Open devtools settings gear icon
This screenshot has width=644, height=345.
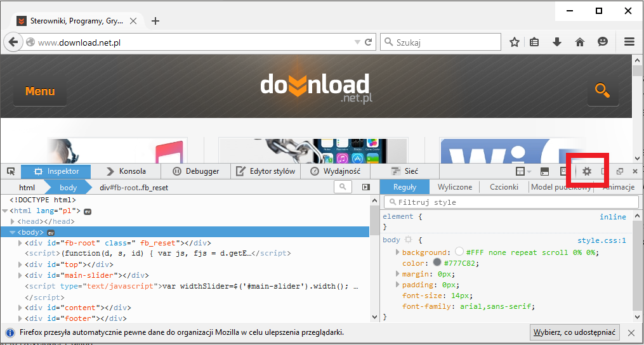pyautogui.click(x=587, y=171)
